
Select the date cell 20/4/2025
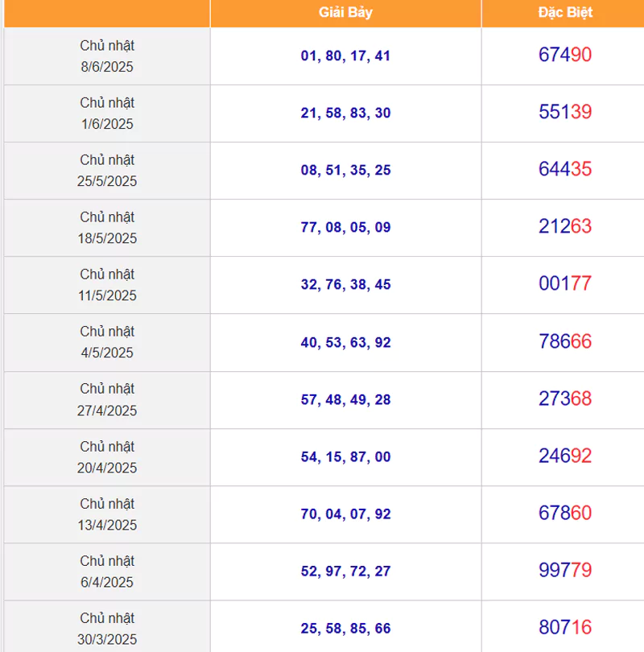pyautogui.click(x=107, y=457)
